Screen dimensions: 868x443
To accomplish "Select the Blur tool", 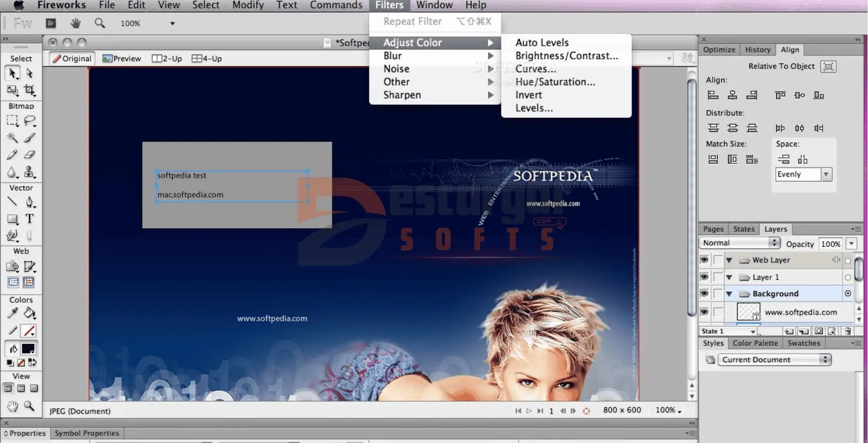I will pos(12,172).
